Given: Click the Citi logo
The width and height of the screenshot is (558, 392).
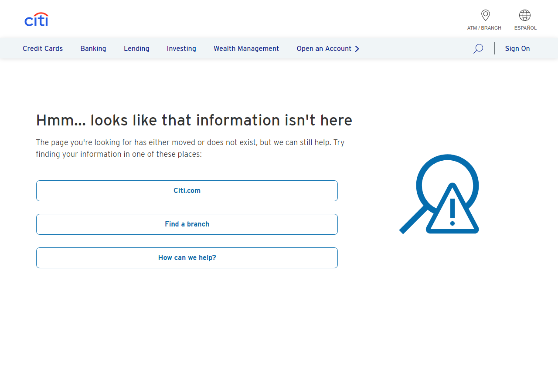Looking at the screenshot, I should tap(37, 19).
